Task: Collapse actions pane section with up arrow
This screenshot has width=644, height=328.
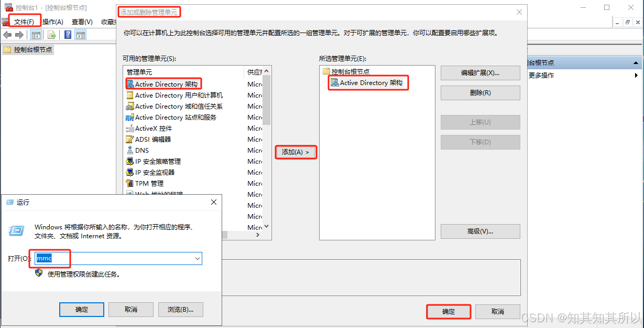Action: tap(635, 62)
